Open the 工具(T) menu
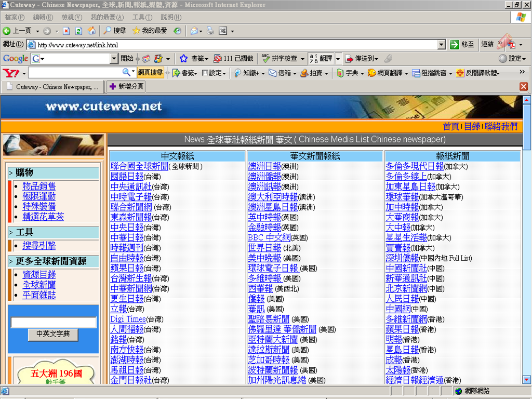The image size is (532, 399). point(142,17)
